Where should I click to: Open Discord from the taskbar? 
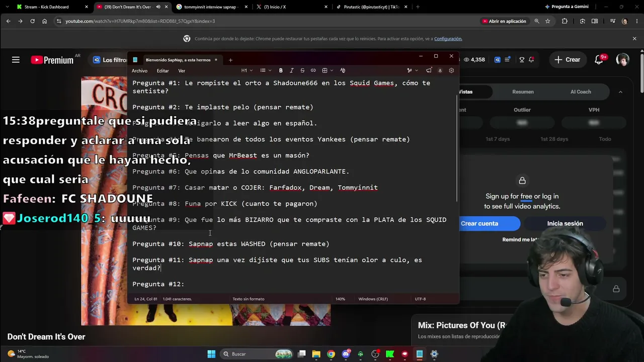click(x=346, y=354)
